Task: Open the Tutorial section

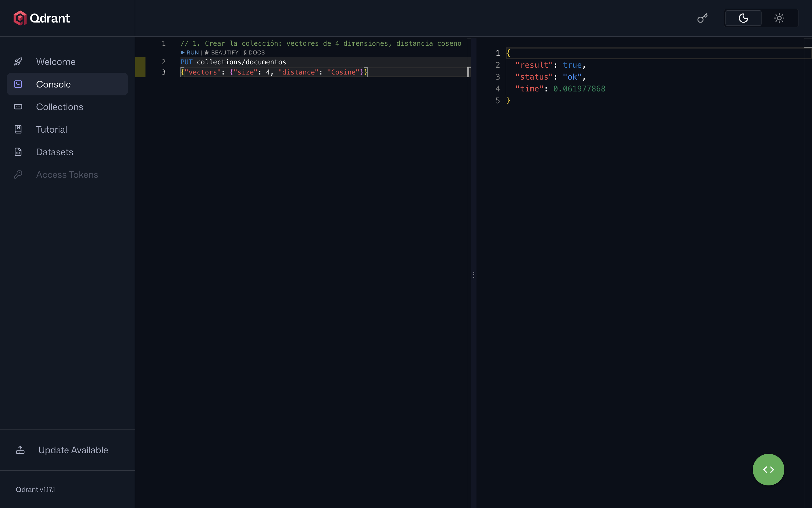Action: [x=67, y=129]
